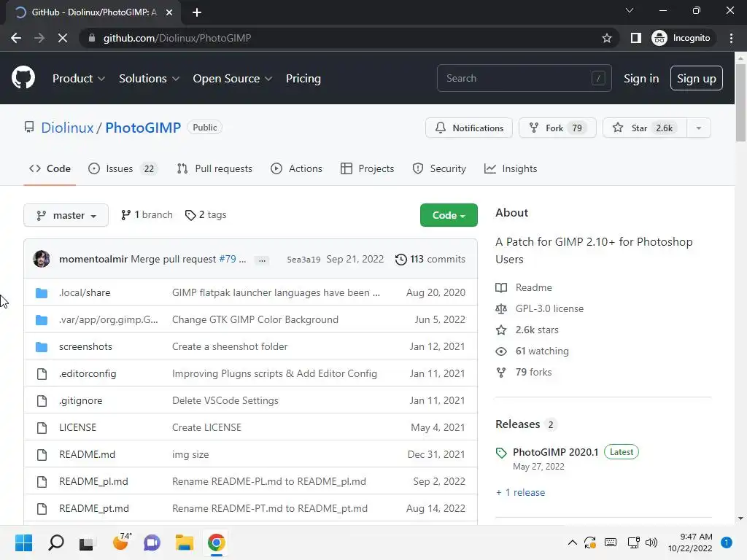
Task: Open the star lists dropdown arrow
Action: (698, 128)
